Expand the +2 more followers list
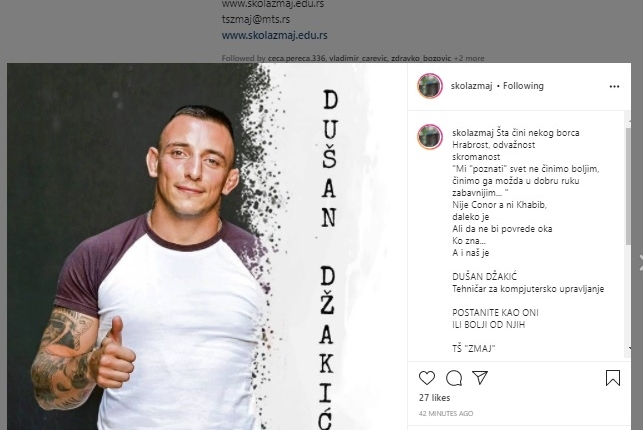Viewport: 643px width, 430px height. coord(469,58)
